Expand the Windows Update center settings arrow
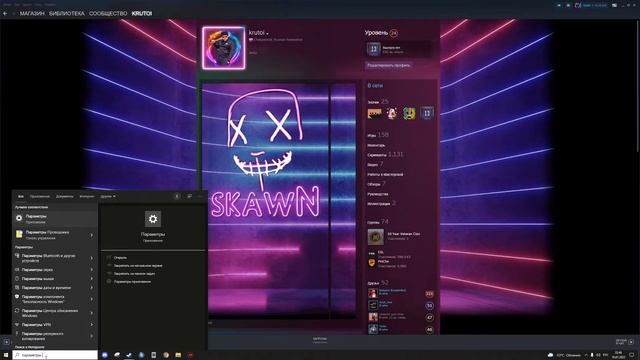This screenshot has height=360, width=640. click(91, 313)
